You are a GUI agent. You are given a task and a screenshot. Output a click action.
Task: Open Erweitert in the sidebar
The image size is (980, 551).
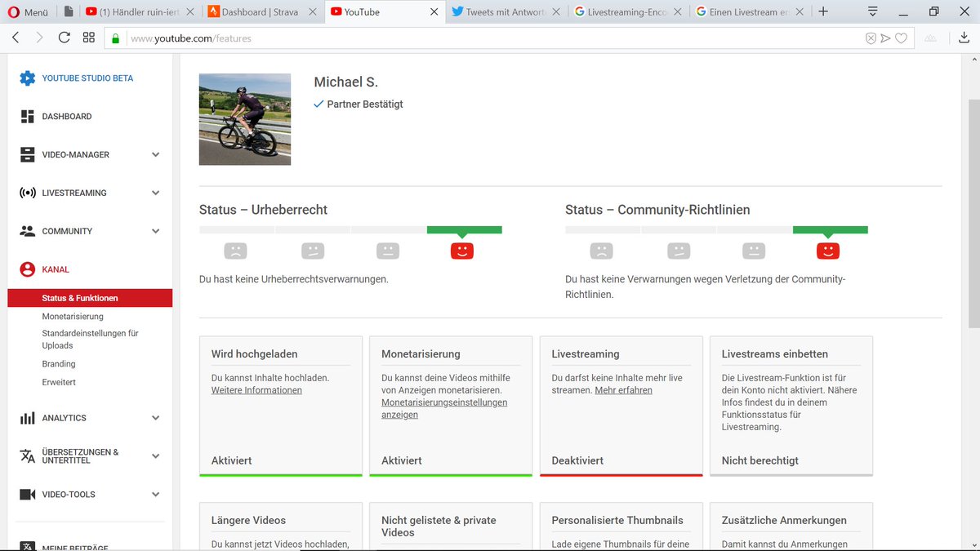[x=59, y=382]
